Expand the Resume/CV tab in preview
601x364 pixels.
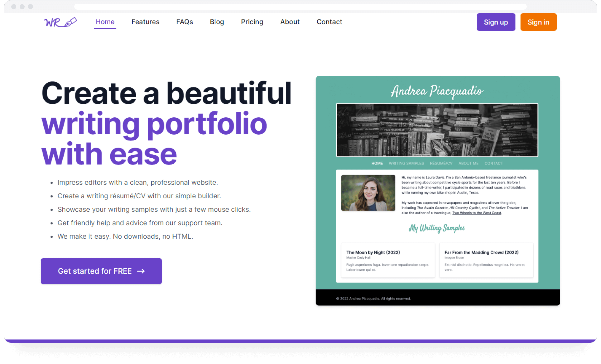point(441,163)
